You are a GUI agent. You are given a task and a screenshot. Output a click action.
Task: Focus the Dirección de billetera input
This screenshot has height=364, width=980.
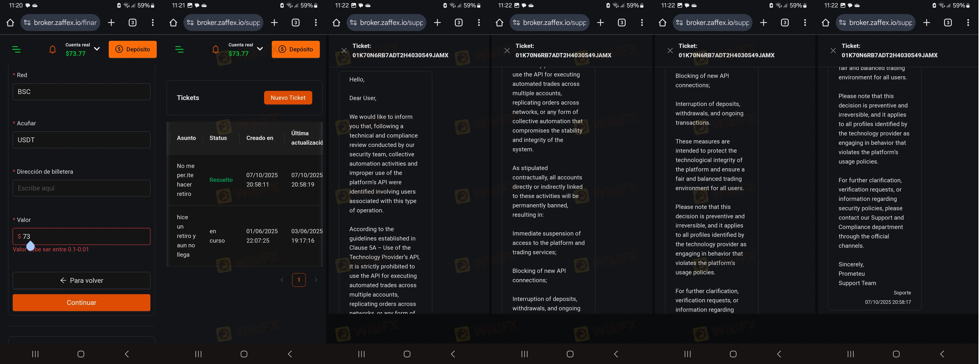[81, 188]
